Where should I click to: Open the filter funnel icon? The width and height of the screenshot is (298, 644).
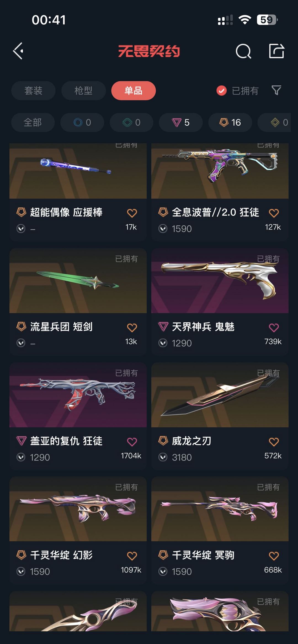276,90
